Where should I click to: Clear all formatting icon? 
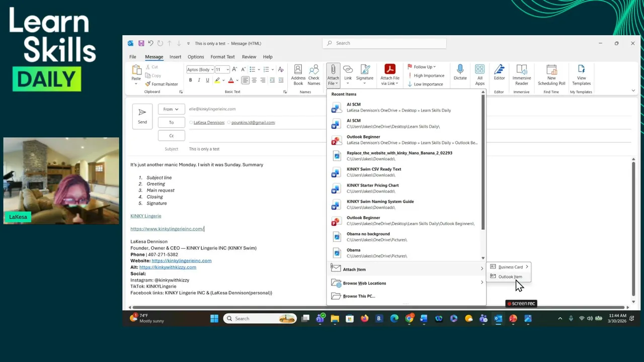pyautogui.click(x=281, y=69)
